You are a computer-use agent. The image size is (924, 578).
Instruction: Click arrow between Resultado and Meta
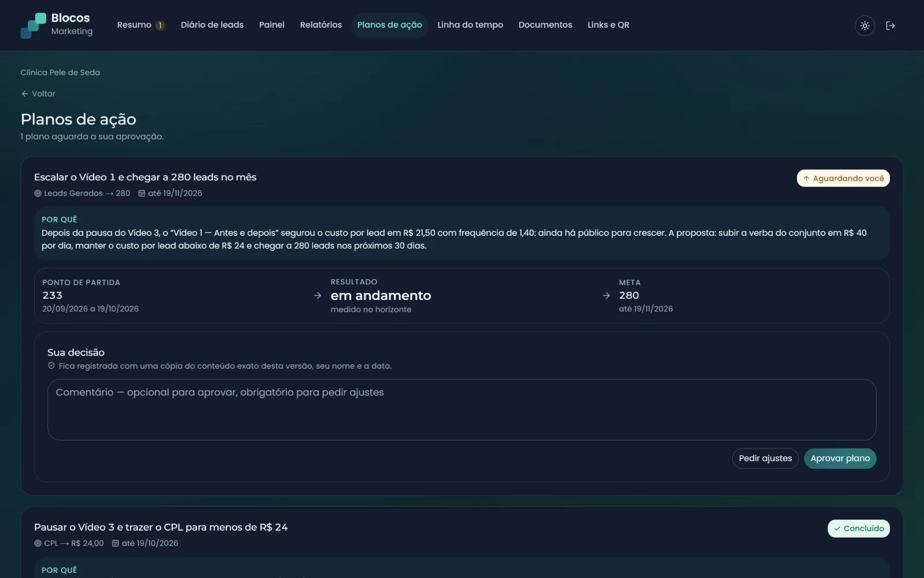click(x=606, y=295)
